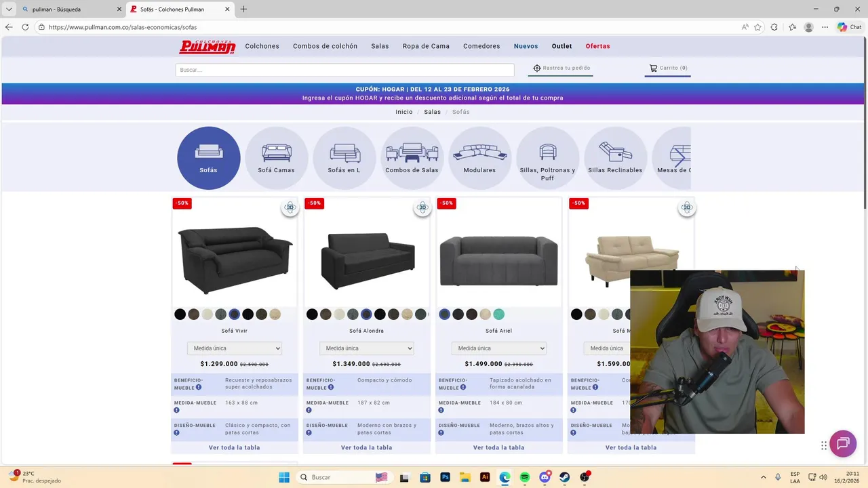Click the browser address bar URL
Viewport: 868px width, 488px height.
[123, 27]
